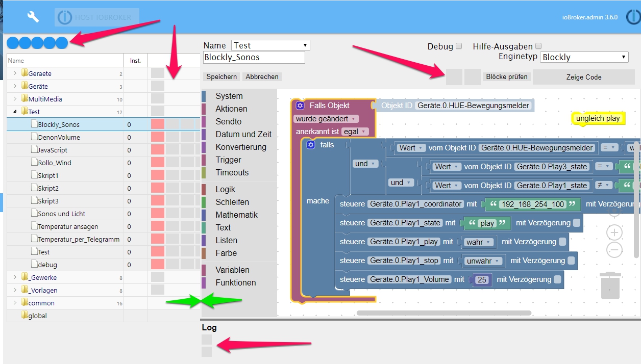
Task: Click the Zeige Code button
Action: 584,77
